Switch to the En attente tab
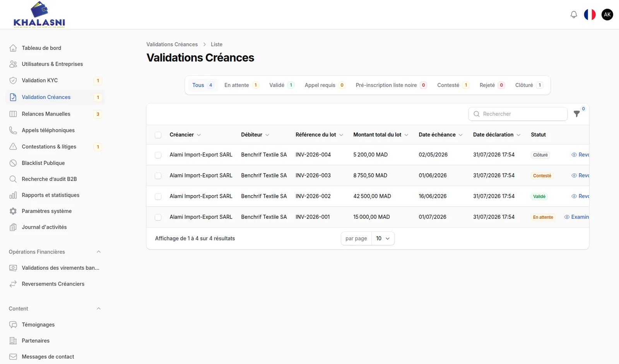619x364 pixels. coord(241,85)
